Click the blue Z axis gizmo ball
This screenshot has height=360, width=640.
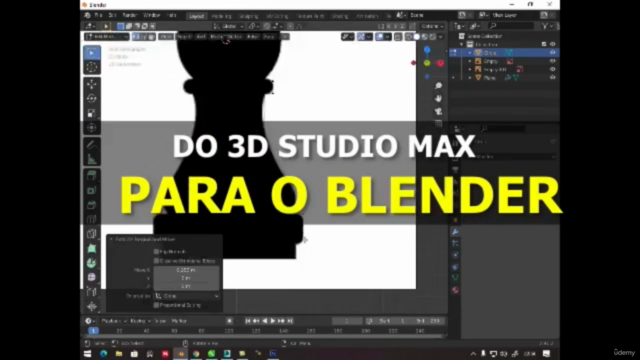(427, 50)
